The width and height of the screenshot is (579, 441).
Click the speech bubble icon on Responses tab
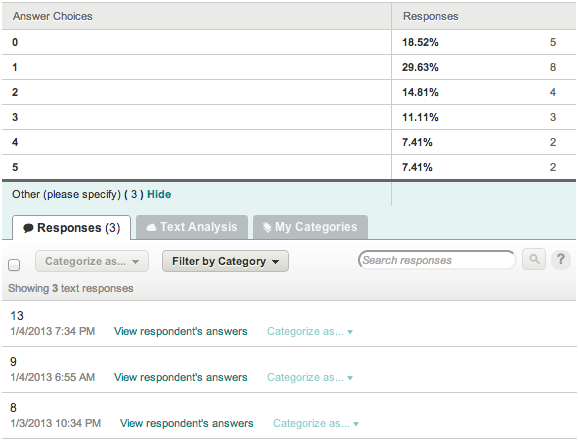(28, 228)
